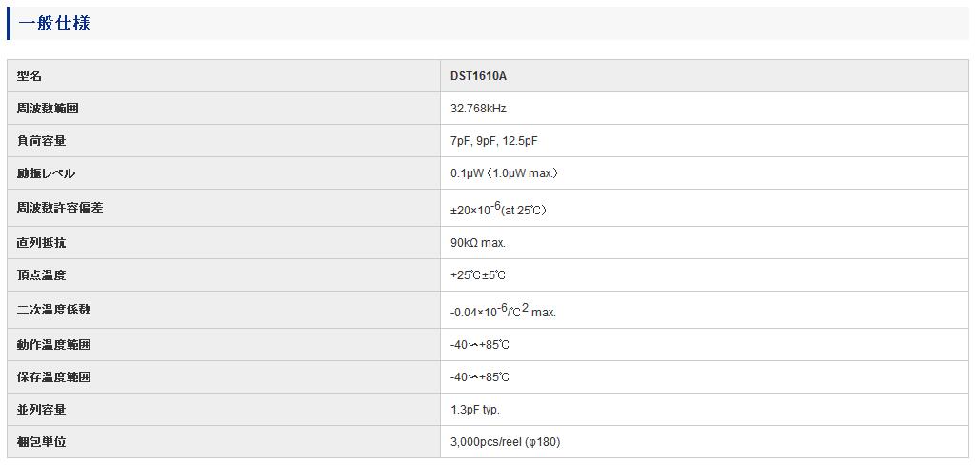Select the 二次温度係数 row label
Image resolution: width=980 pixels, height=466 pixels.
pyautogui.click(x=53, y=310)
